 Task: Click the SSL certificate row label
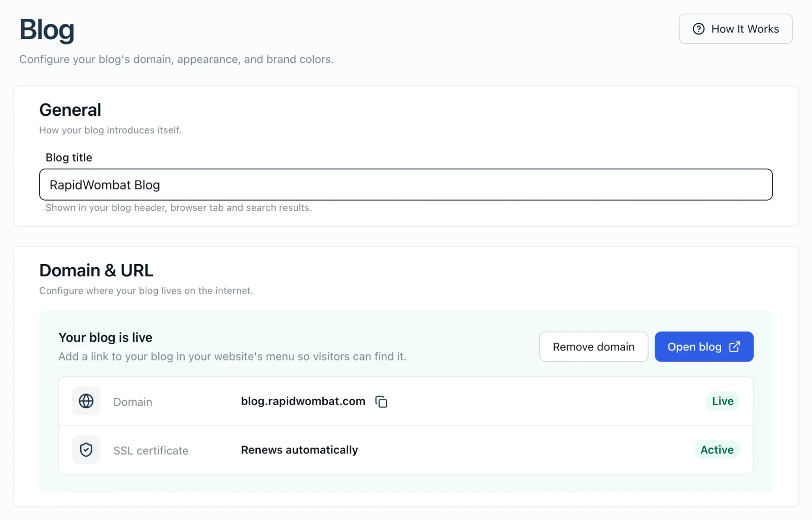(151, 451)
